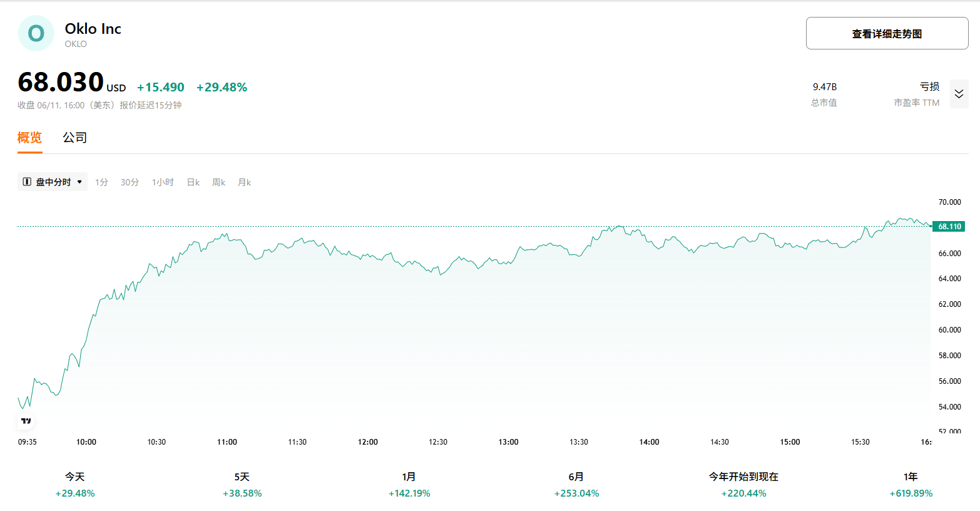
Task: Switch chart to 日k daily candles
Action: click(x=193, y=182)
